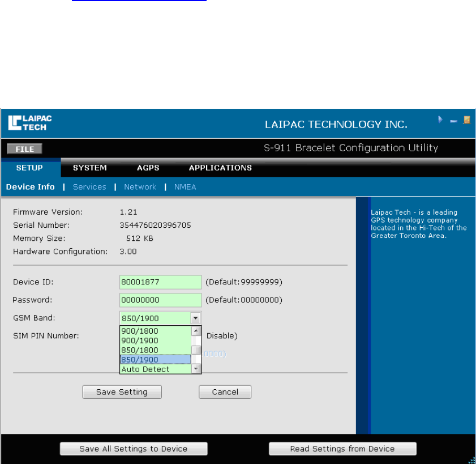Viewport: 476px width, 464px height.
Task: Click Read Settings from Device
Action: tap(342, 449)
